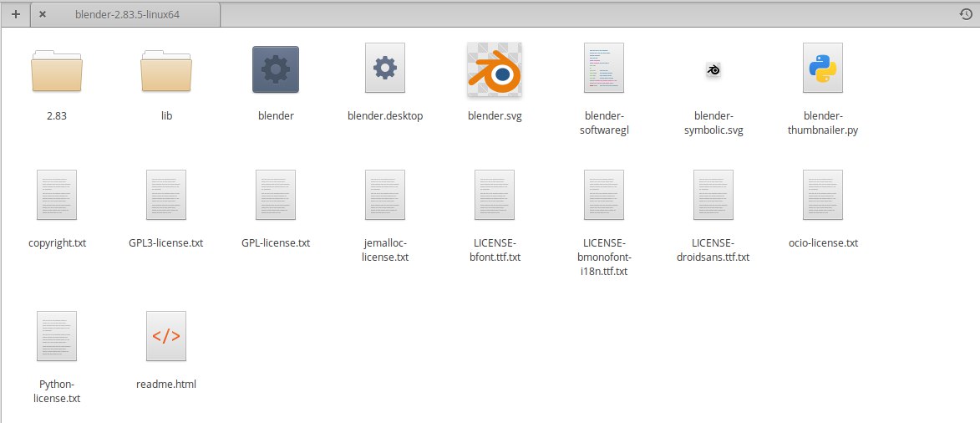Select the blender-softwaregl script icon
This screenshot has width=980, height=423.
[x=604, y=68]
